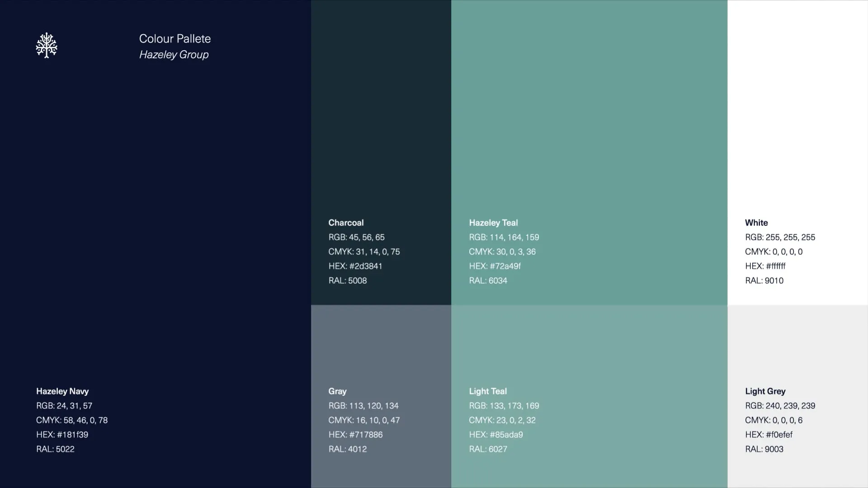Click 'RGB: 114, 164, 159' value
This screenshot has width=868, height=488.
(x=504, y=237)
